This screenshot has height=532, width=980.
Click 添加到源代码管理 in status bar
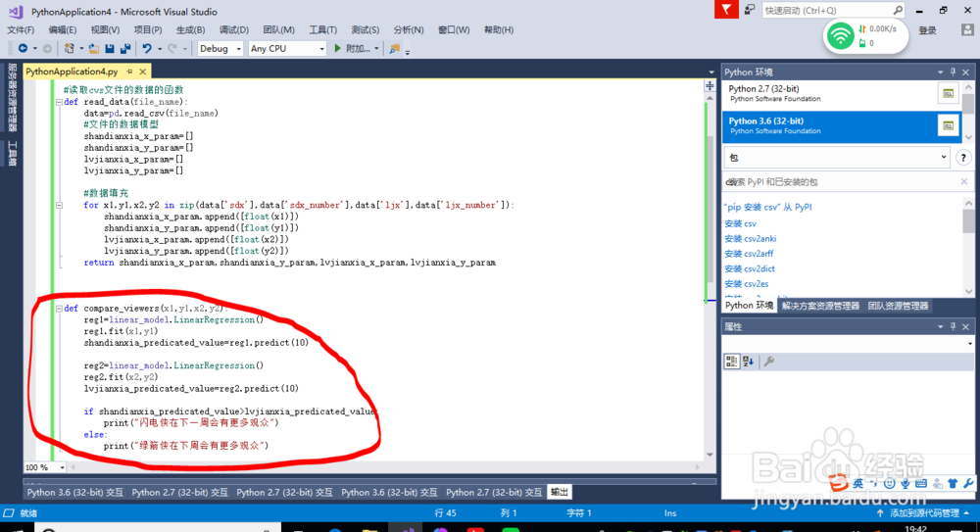[x=924, y=512]
